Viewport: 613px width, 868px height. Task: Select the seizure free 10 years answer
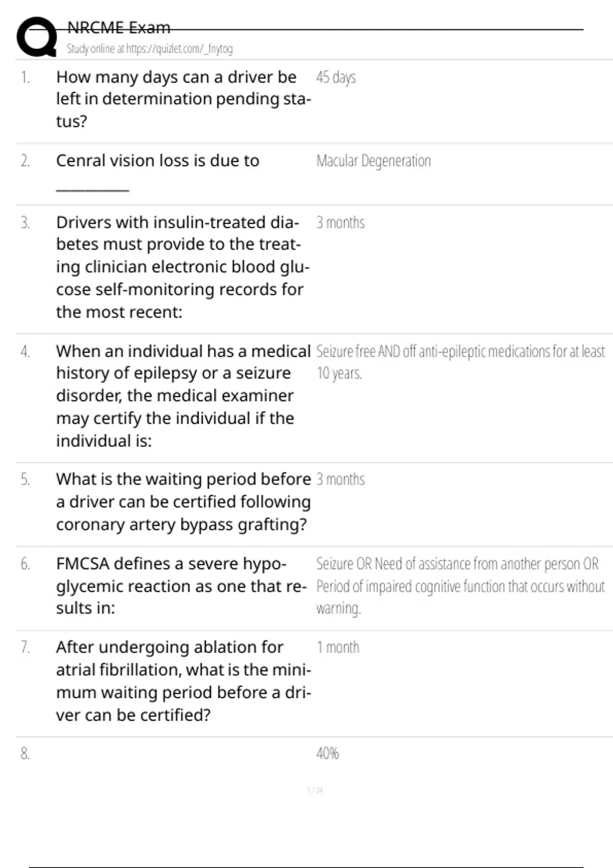pyautogui.click(x=460, y=362)
